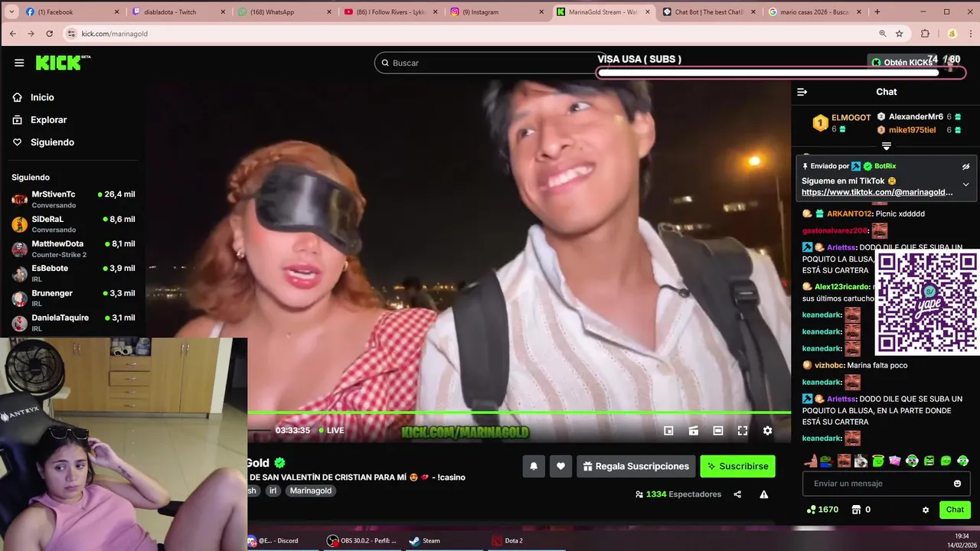Send message with the Chat button
The height and width of the screenshot is (551, 980).
pyautogui.click(x=955, y=510)
